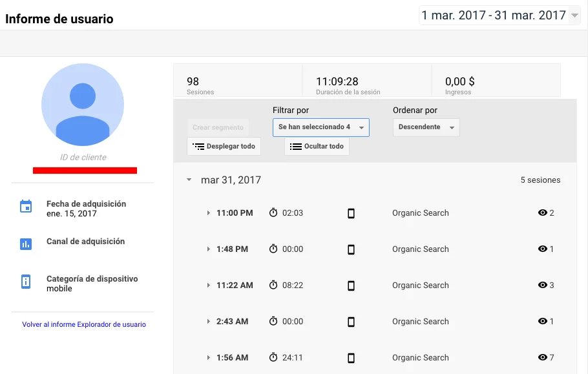Click the device icon for Categoría de dispositivo
This screenshot has height=374, width=588.
point(26,282)
